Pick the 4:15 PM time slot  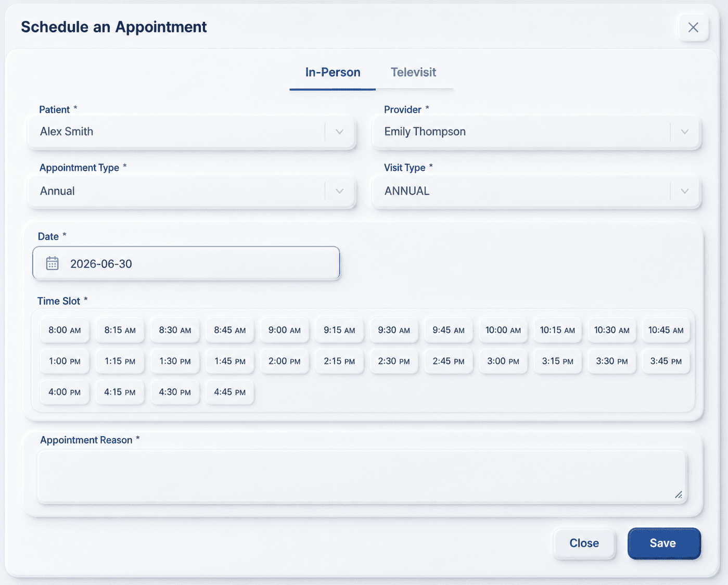point(120,392)
